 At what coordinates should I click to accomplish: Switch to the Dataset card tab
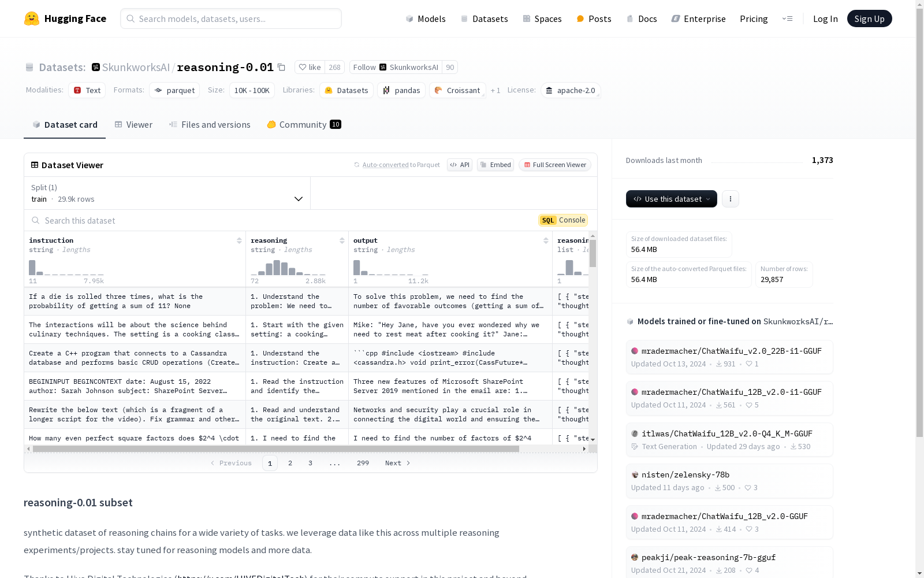[x=65, y=124]
